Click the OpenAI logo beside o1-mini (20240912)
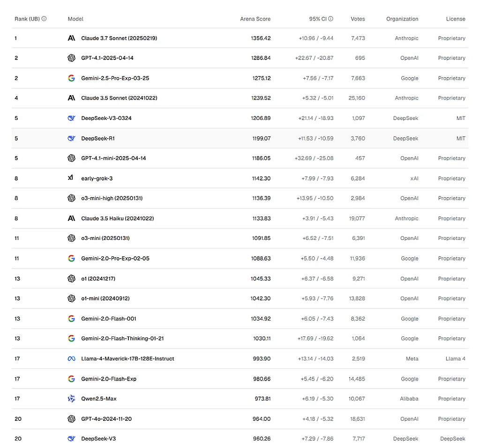The image size is (480, 448). 71,299
